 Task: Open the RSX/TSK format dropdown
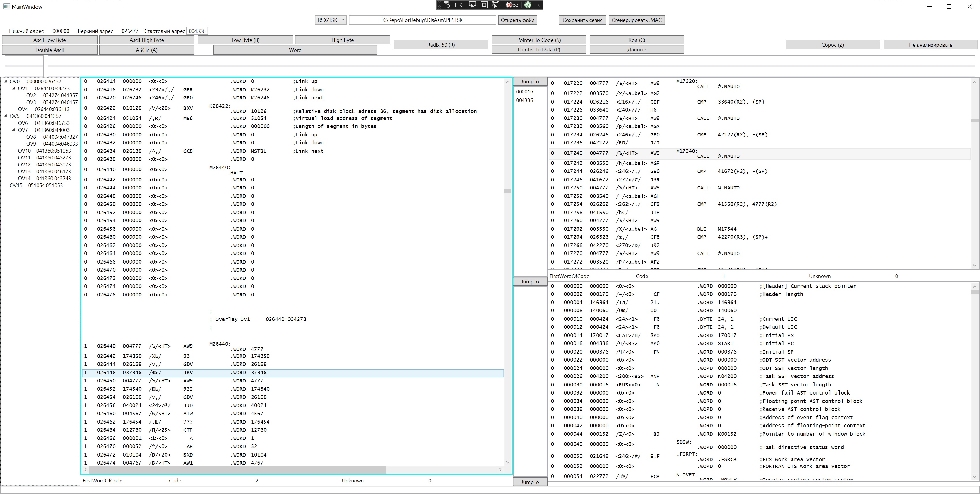(x=331, y=20)
